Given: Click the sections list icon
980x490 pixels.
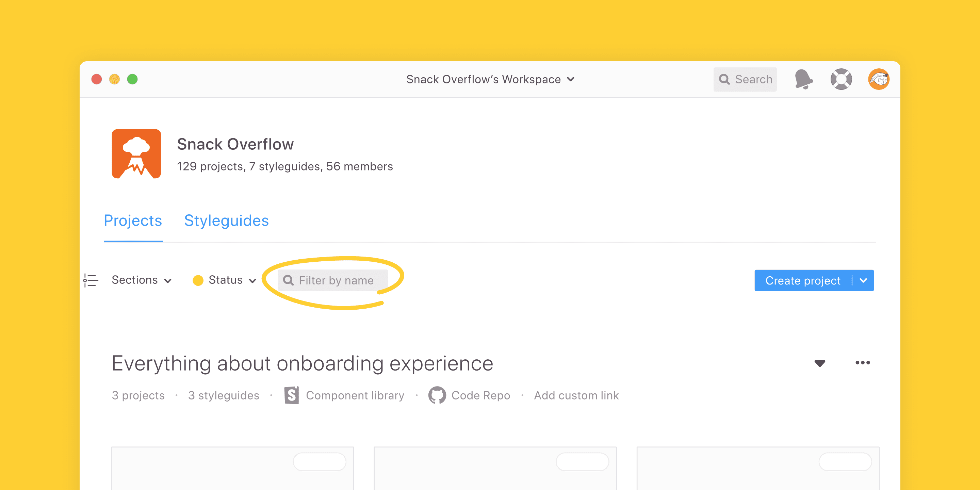Looking at the screenshot, I should click(91, 280).
